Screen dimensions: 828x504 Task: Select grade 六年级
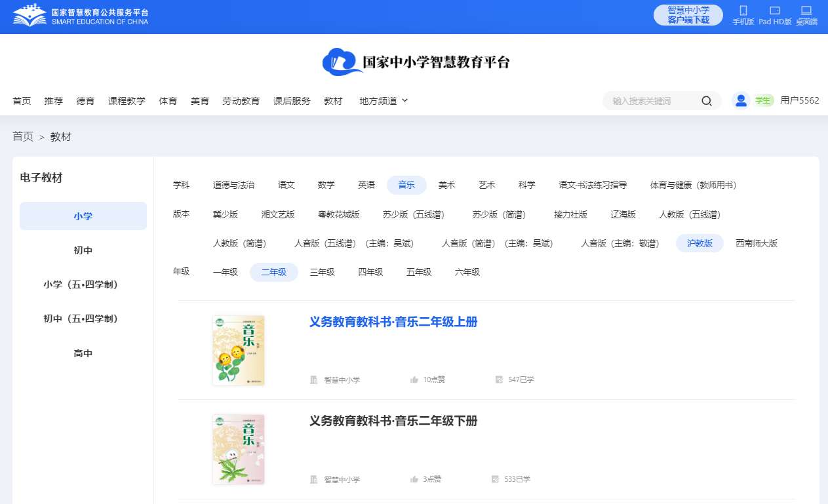tap(467, 272)
